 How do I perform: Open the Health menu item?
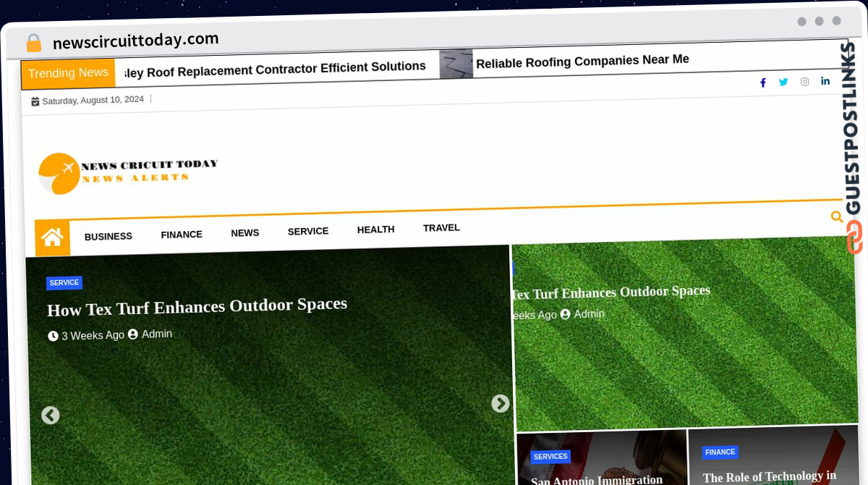[376, 229]
